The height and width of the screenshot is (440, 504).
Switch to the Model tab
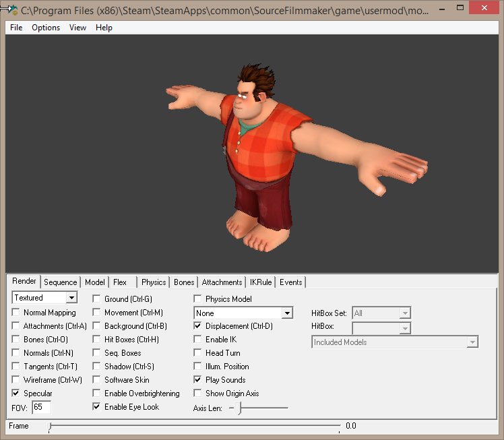click(95, 282)
